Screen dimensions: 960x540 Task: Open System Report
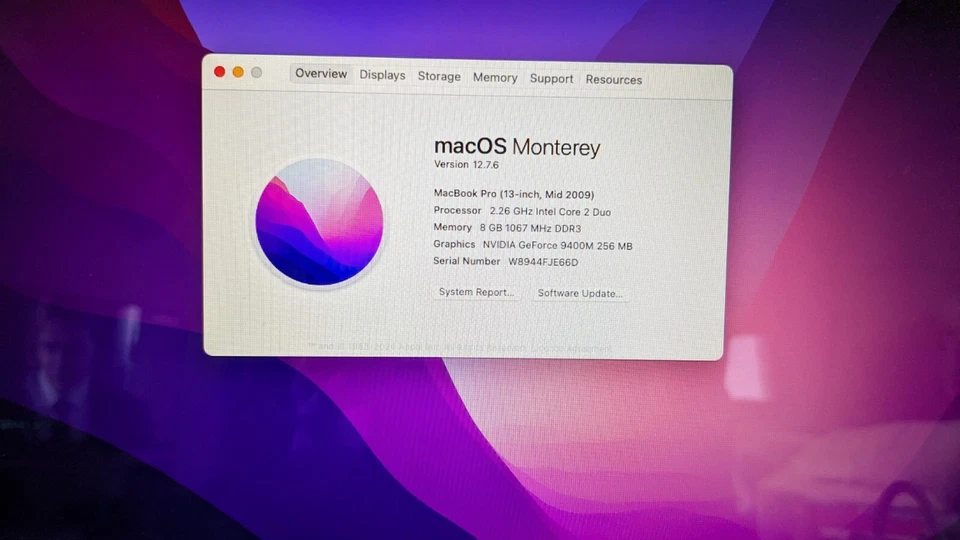(476, 292)
